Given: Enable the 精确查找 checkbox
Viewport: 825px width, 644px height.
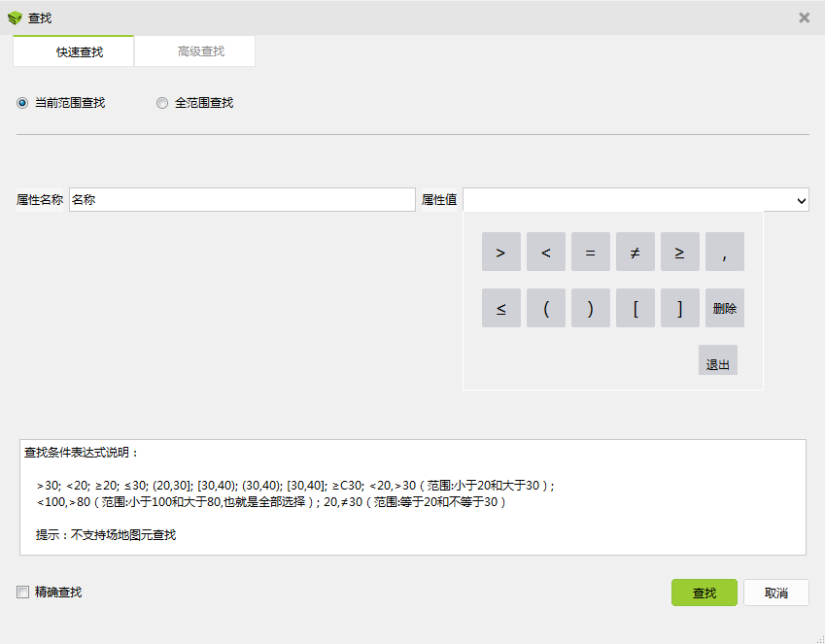Looking at the screenshot, I should pos(22,592).
